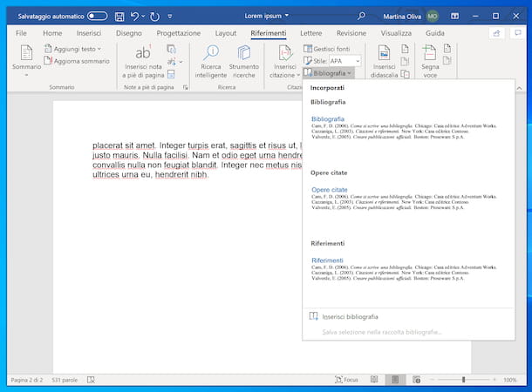Open the Quick Access Toolbar customize arrow
Screen dimensions: 532x392
coord(170,17)
